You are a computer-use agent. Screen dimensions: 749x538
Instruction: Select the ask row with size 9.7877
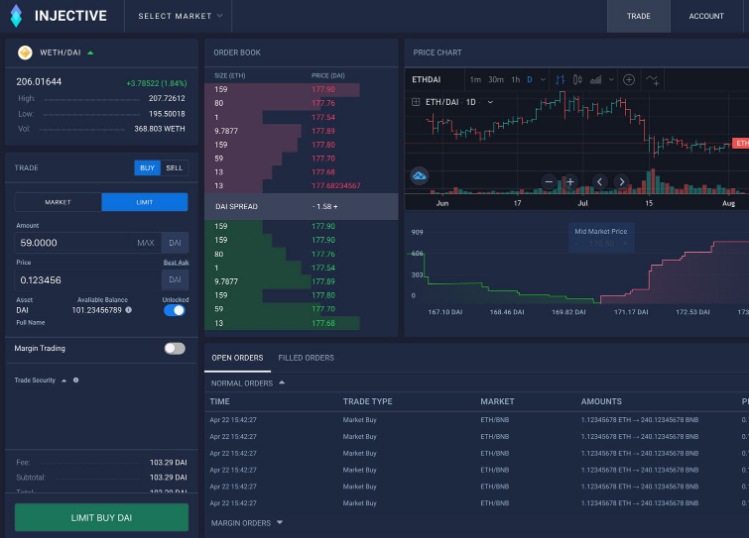(x=301, y=131)
